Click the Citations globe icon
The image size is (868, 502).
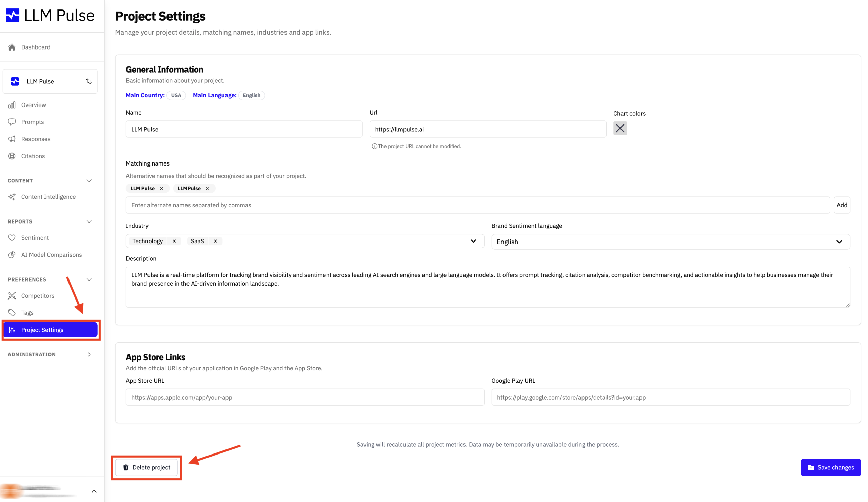[12, 156]
